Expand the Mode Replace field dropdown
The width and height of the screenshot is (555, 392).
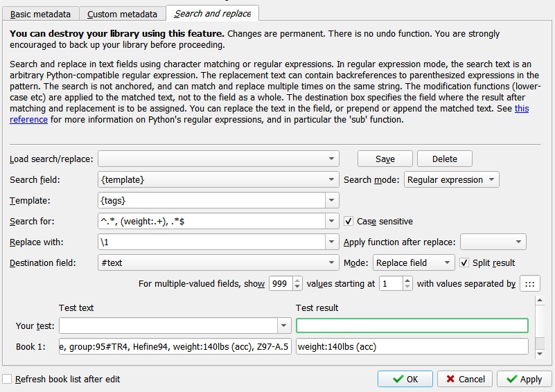tap(414, 263)
